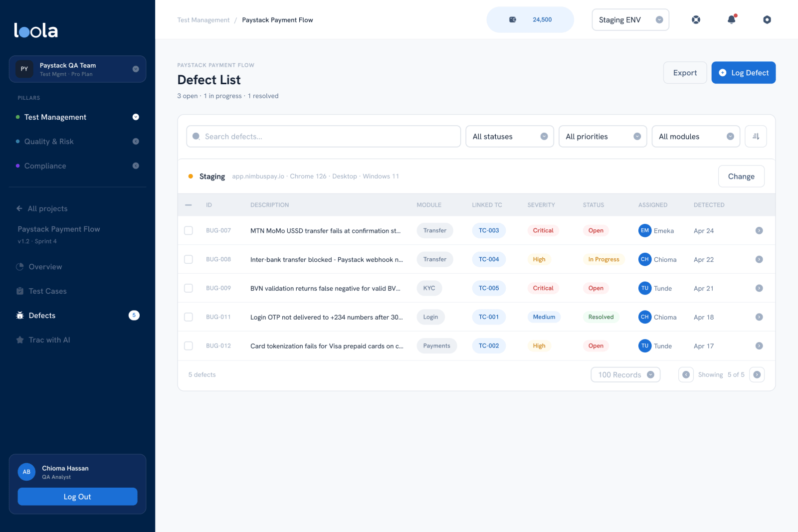798x532 pixels.
Task: Go to previous page arrow in pagination
Action: point(686,374)
